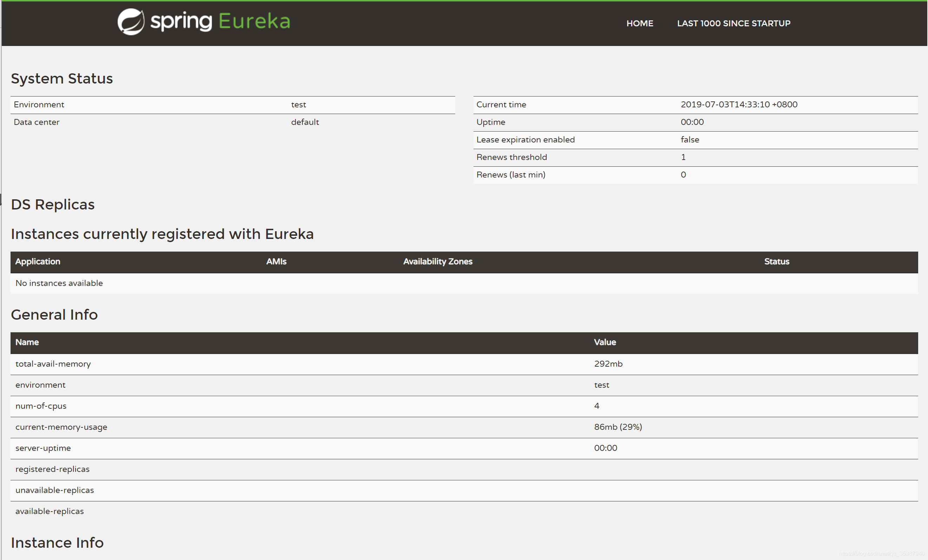928x560 pixels.
Task: Click the Availability Zones column header
Action: [x=437, y=261]
